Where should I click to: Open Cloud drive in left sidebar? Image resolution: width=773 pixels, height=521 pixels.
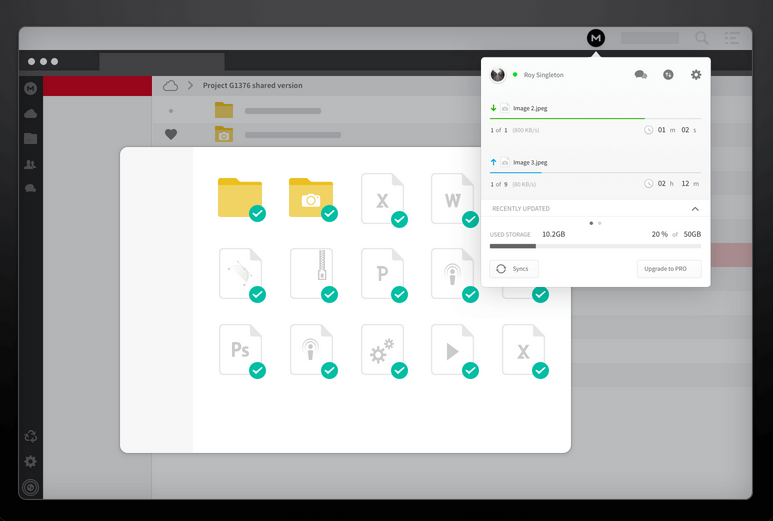click(31, 114)
